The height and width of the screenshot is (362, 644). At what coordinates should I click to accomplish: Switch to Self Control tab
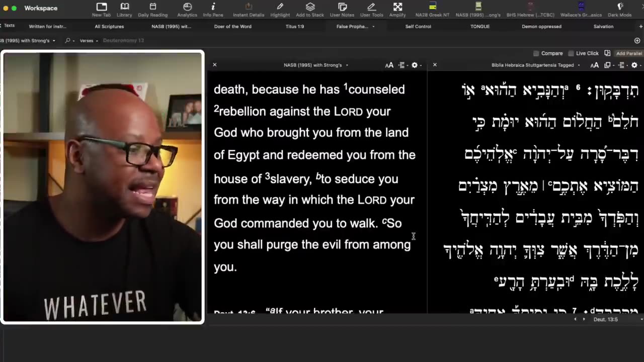418,26
